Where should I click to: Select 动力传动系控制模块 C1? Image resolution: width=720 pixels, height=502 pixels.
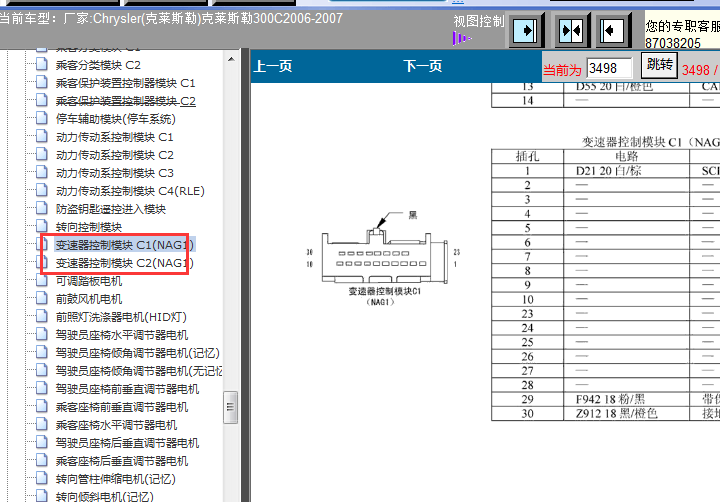tap(114, 137)
